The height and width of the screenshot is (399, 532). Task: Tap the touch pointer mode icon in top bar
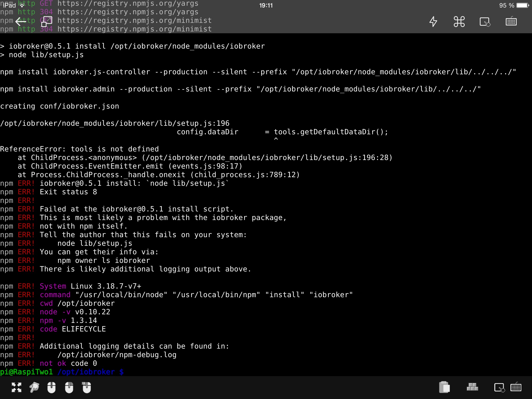pyautogui.click(x=485, y=22)
